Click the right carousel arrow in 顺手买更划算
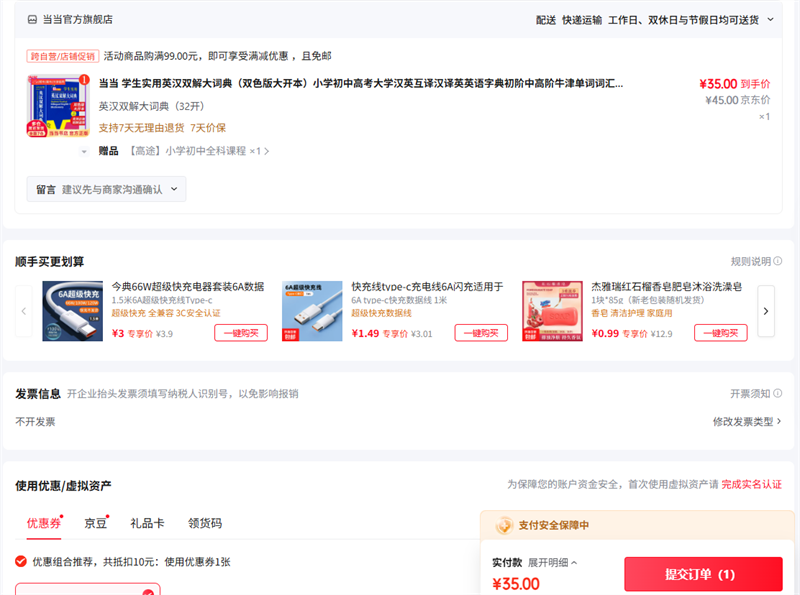This screenshot has width=800, height=595. pyautogui.click(x=766, y=311)
